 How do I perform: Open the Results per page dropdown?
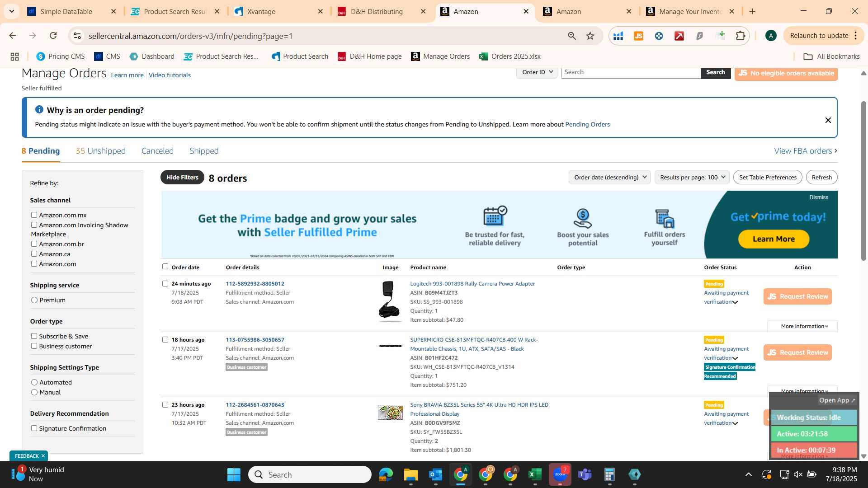point(692,177)
